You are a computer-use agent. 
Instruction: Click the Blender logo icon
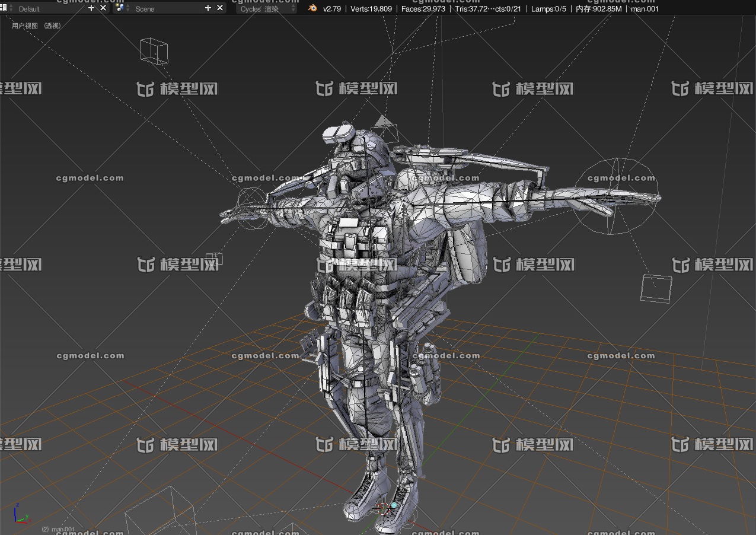point(312,8)
